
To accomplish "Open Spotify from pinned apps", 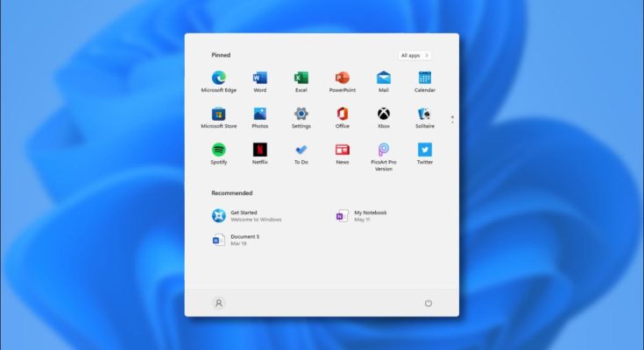I will pyautogui.click(x=218, y=150).
